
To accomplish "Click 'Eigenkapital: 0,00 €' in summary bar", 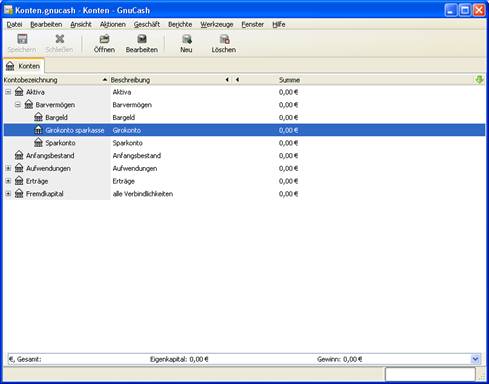I will tap(179, 359).
